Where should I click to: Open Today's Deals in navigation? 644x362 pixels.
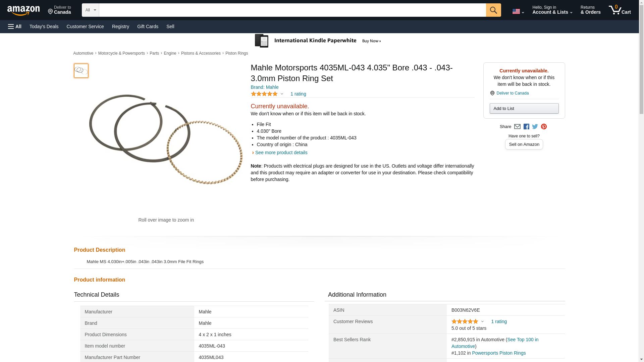click(x=44, y=26)
